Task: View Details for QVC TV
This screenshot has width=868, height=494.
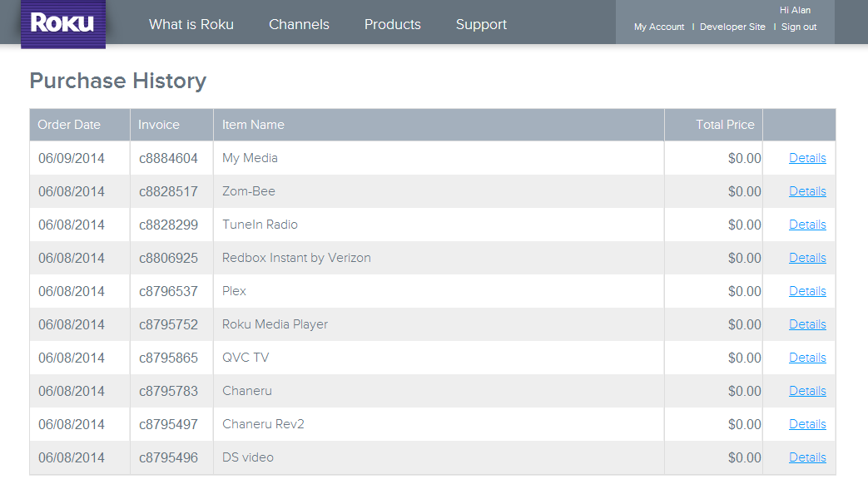Action: 807,358
